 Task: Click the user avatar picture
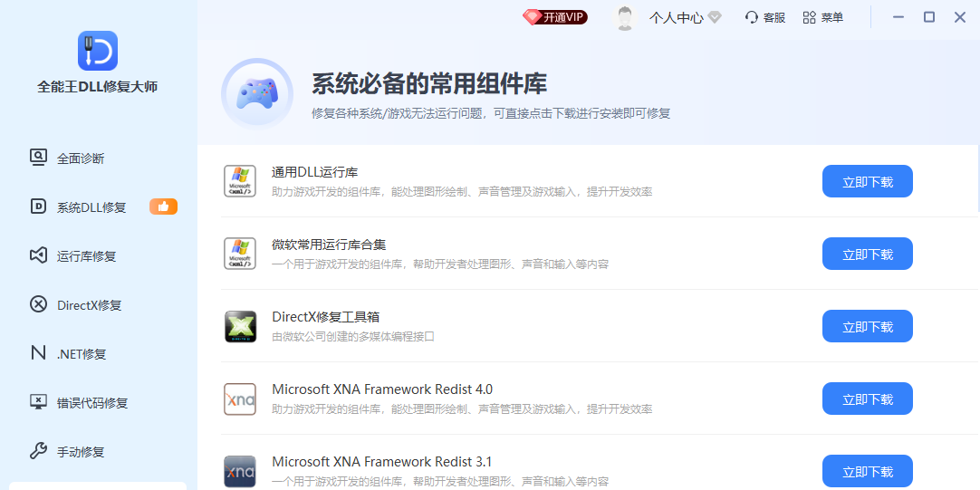pos(624,17)
